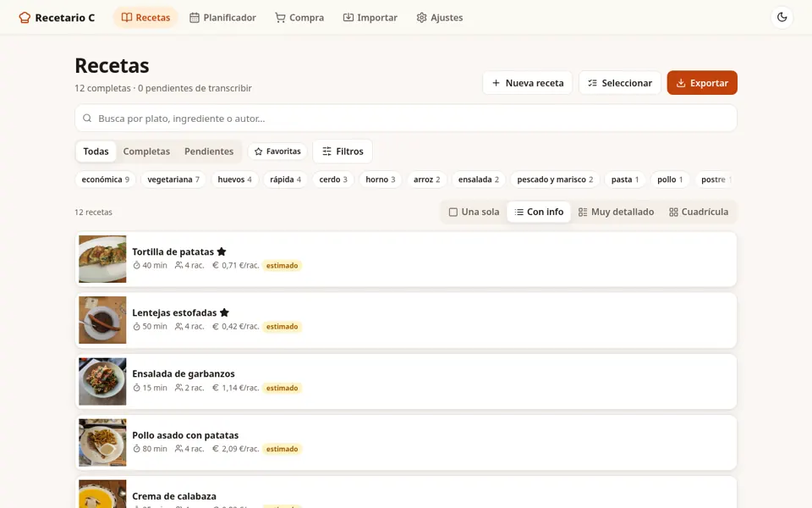
Task: Click the servings icon on Ensalada de garbanzos
Action: pyautogui.click(x=178, y=388)
